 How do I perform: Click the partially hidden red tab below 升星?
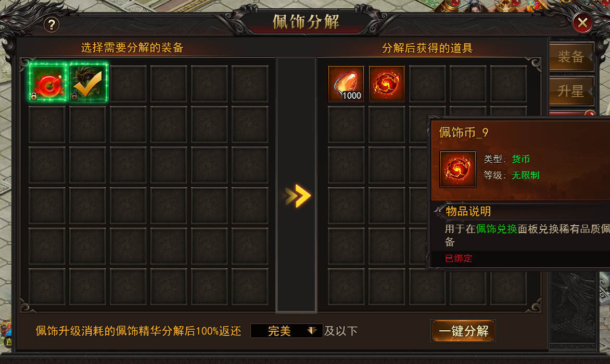pyautogui.click(x=571, y=113)
